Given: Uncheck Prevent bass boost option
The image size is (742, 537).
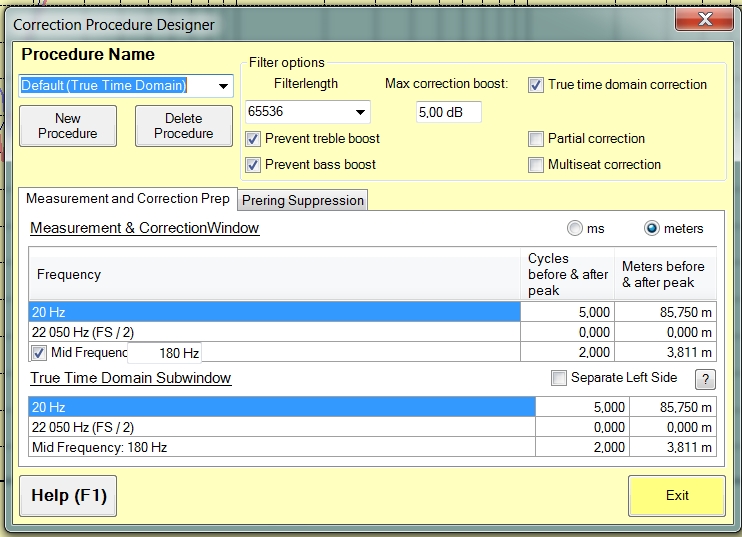Looking at the screenshot, I should (254, 165).
